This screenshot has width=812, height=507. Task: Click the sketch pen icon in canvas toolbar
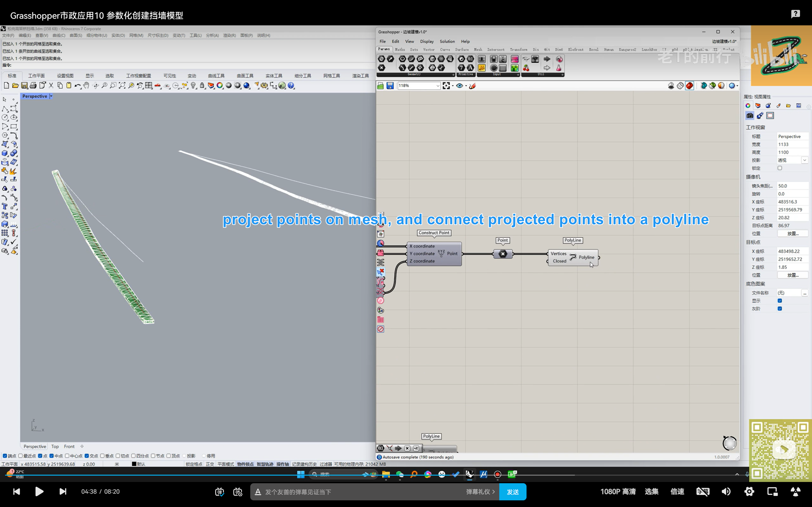coord(472,86)
